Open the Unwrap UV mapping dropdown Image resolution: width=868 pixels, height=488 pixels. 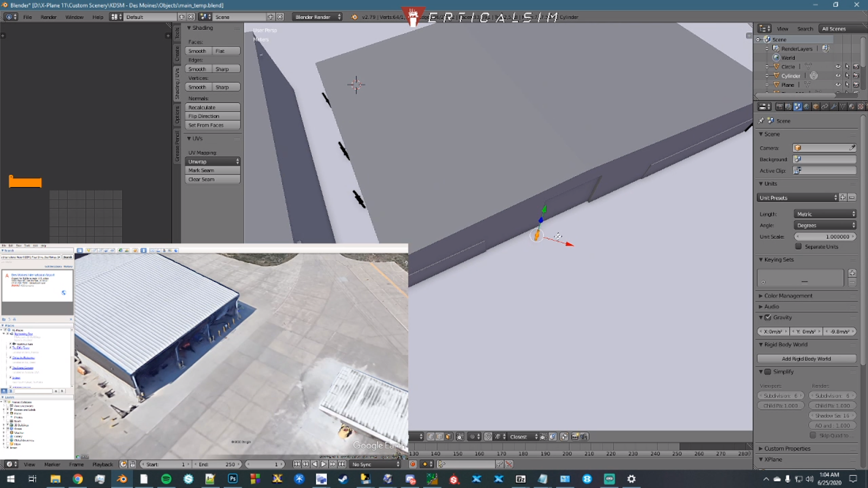[213, 162]
